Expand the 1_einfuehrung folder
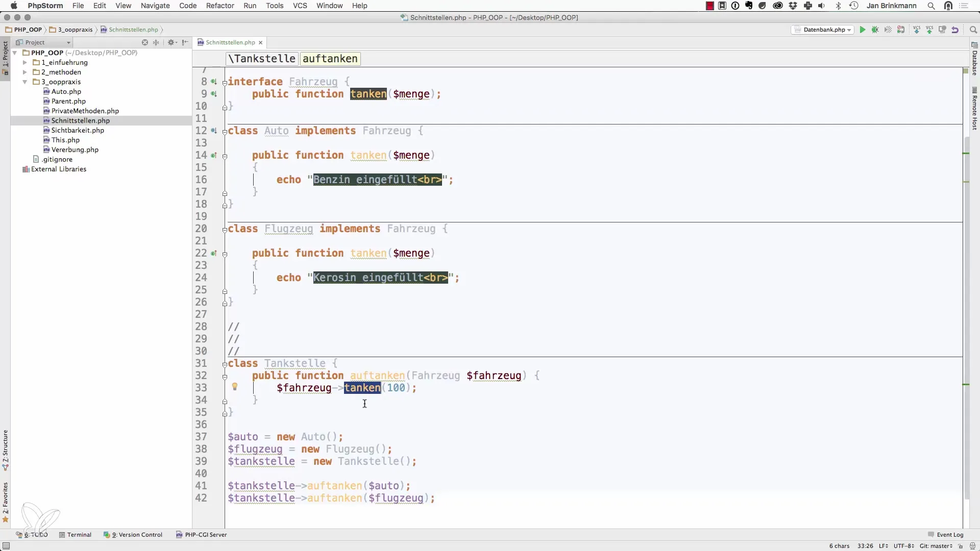The image size is (980, 551). [24, 63]
